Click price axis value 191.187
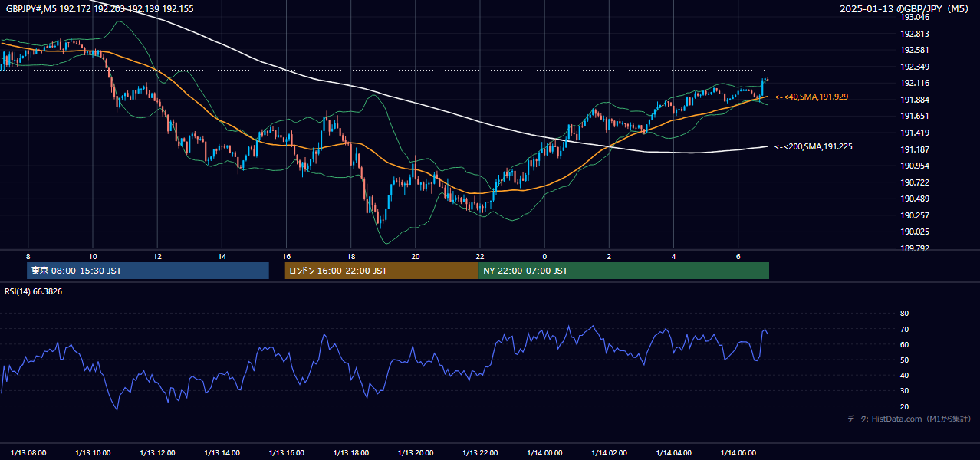 pyautogui.click(x=915, y=149)
